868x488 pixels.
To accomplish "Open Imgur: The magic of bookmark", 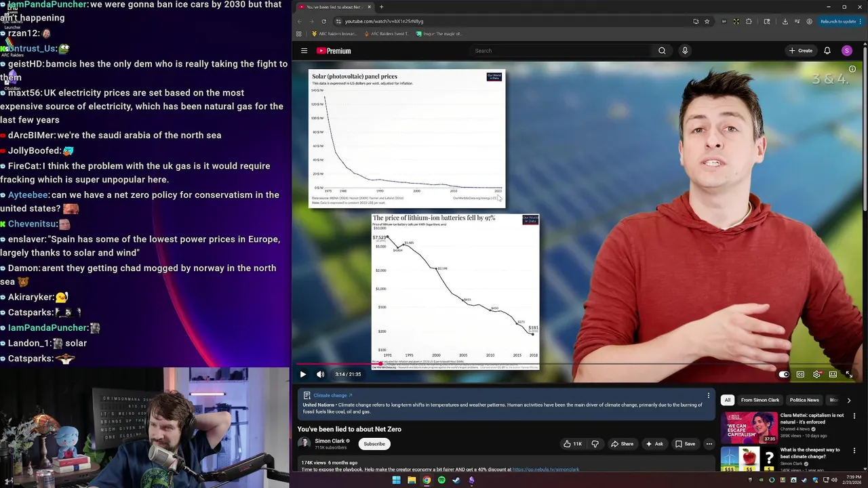I will coord(439,33).
